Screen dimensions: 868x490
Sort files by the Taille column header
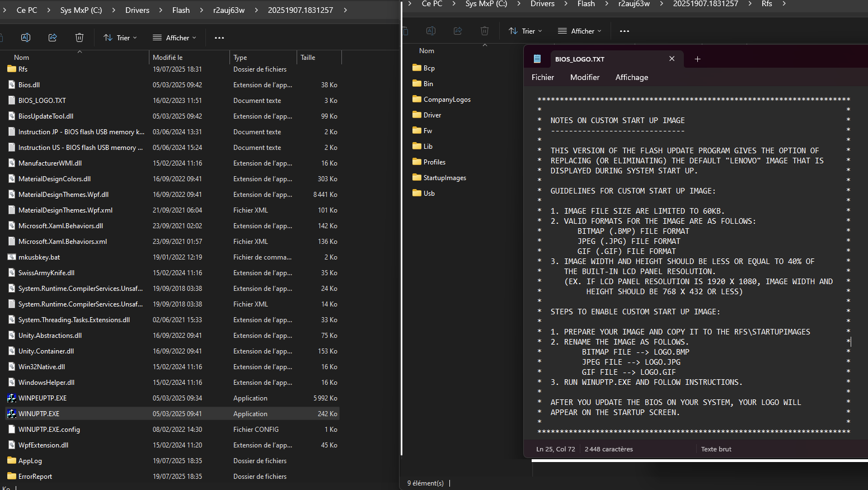click(x=308, y=58)
